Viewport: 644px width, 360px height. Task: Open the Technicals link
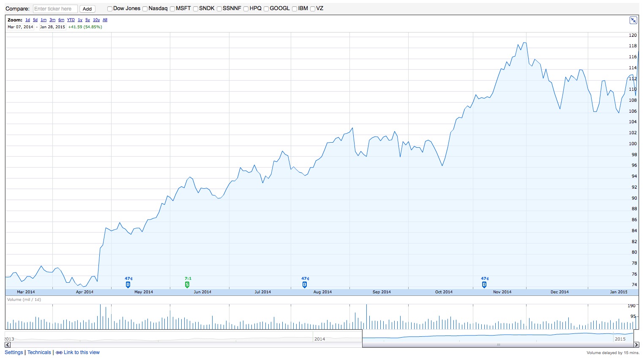coord(39,352)
